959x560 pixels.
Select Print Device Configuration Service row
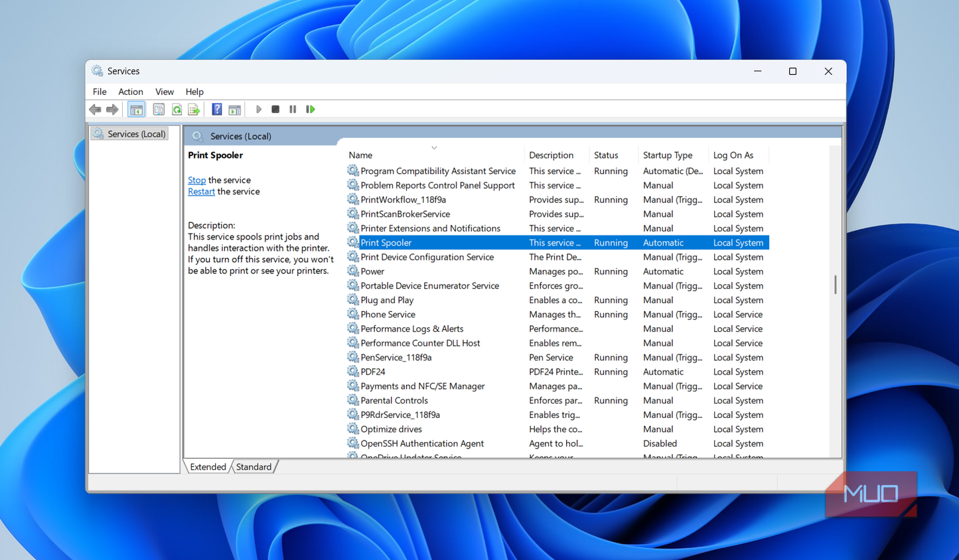(x=557, y=257)
